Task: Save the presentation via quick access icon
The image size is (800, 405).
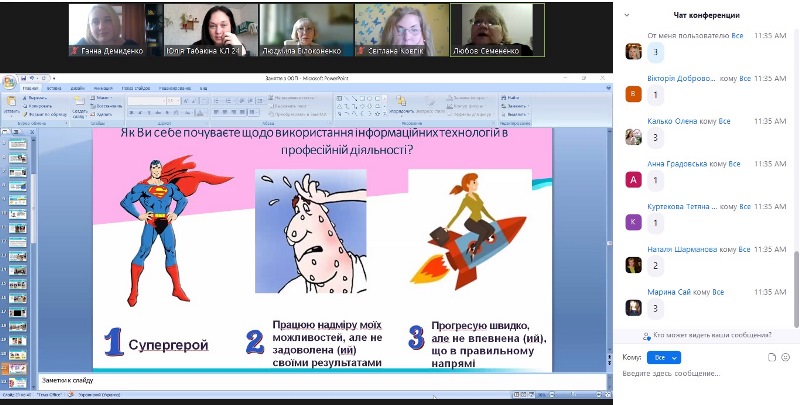Action: (23, 79)
